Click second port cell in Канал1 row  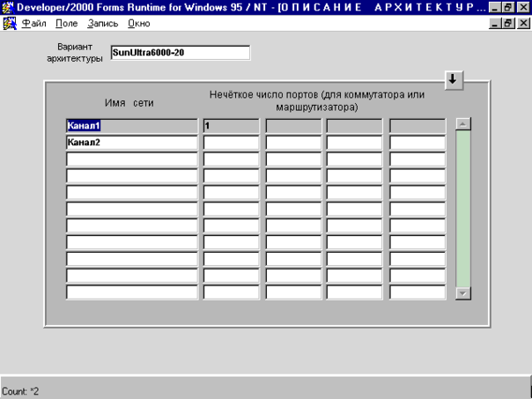click(x=293, y=126)
